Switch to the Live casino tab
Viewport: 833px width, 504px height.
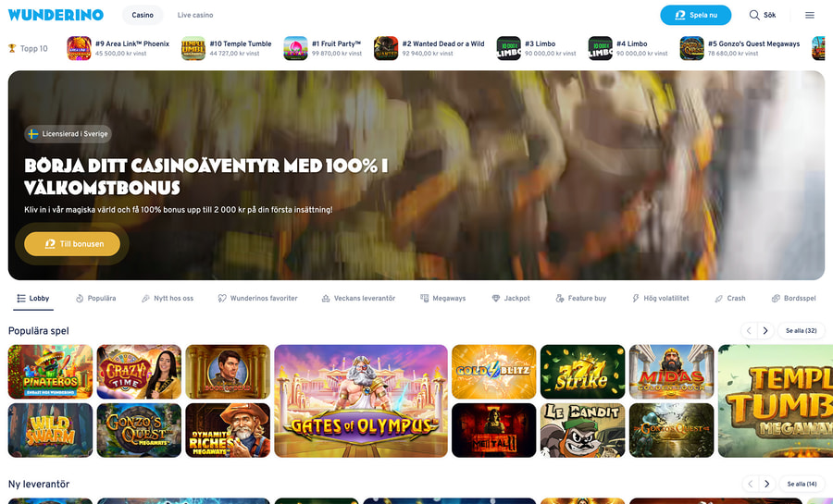(195, 15)
